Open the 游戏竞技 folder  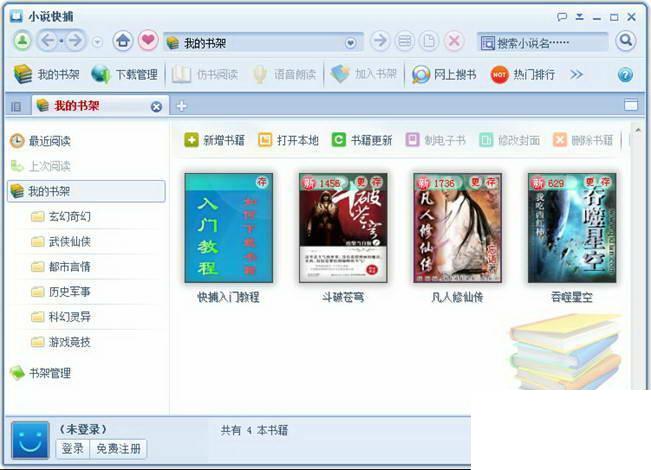click(61, 342)
